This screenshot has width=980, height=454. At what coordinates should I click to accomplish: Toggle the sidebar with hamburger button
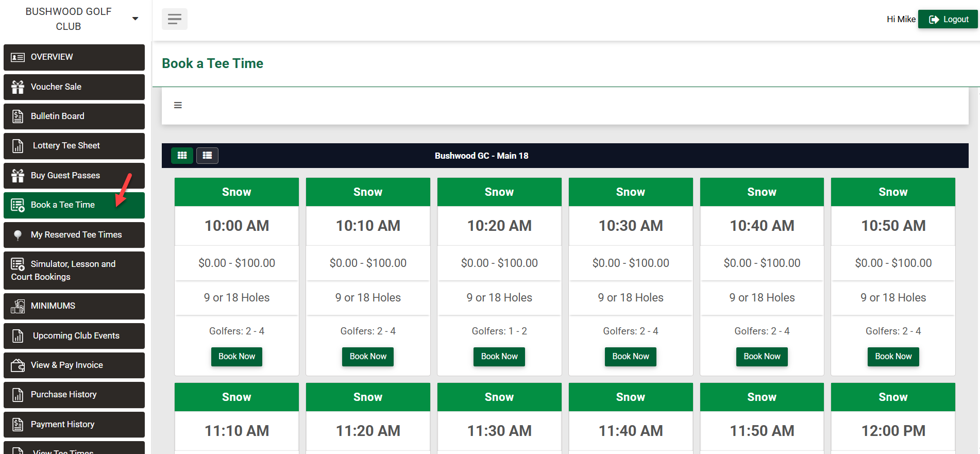(175, 20)
